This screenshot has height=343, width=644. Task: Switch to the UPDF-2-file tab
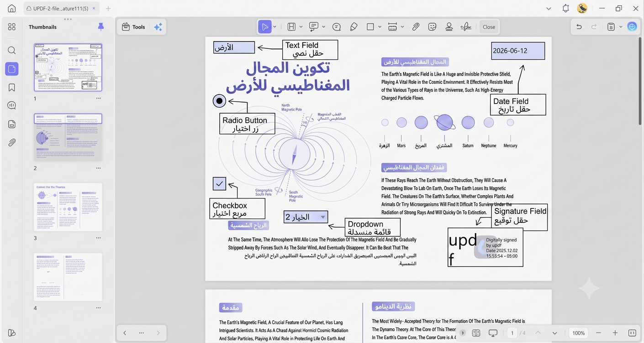(x=57, y=8)
